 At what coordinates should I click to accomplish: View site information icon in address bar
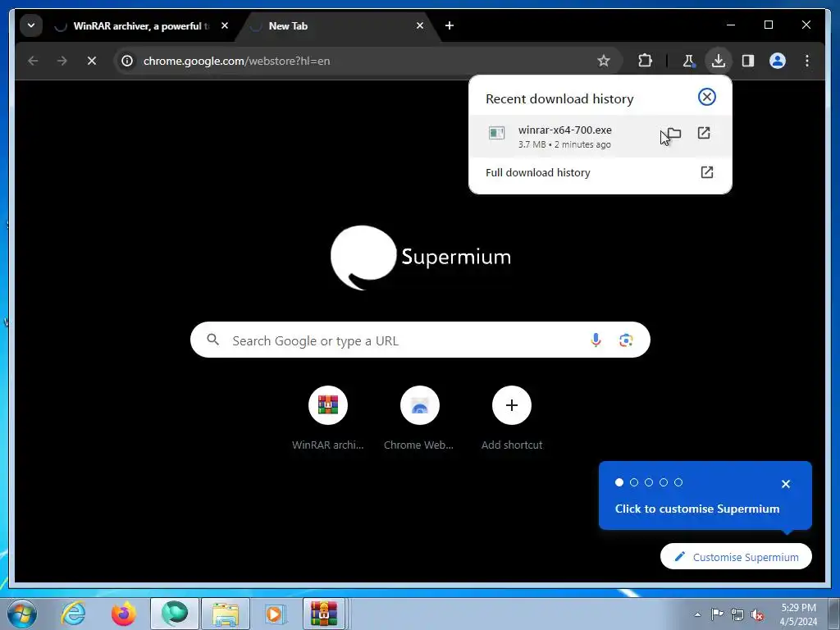pyautogui.click(x=127, y=61)
